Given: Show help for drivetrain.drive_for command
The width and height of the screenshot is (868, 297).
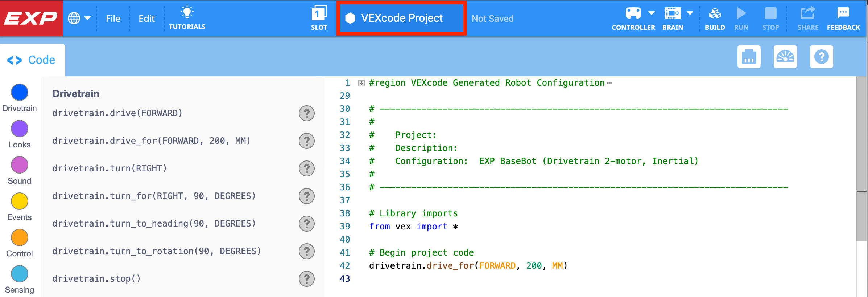Looking at the screenshot, I should (307, 141).
